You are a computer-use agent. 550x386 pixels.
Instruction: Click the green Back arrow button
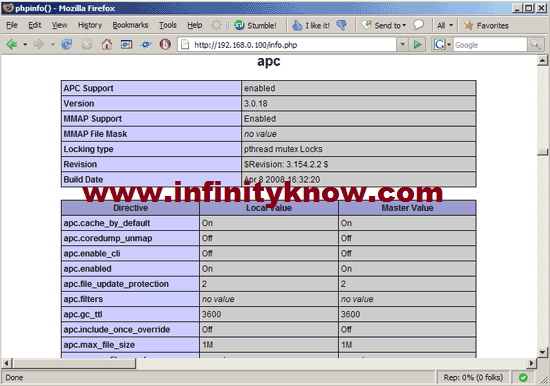pyautogui.click(x=12, y=45)
